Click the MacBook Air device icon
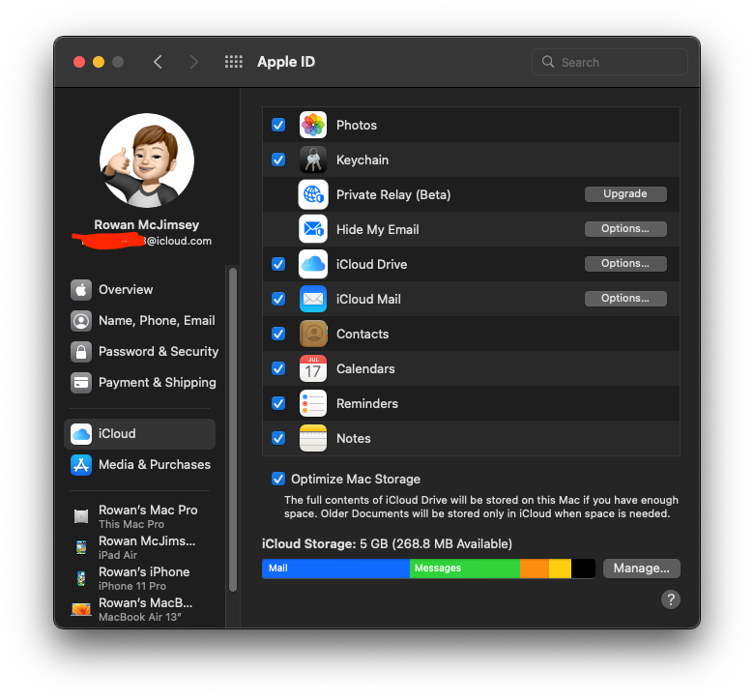Image resolution: width=754 pixels, height=700 pixels. pyautogui.click(x=81, y=609)
